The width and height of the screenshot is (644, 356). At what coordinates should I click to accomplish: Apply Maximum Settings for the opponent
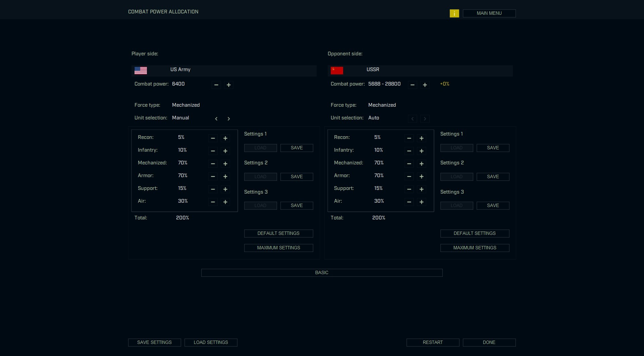click(475, 248)
